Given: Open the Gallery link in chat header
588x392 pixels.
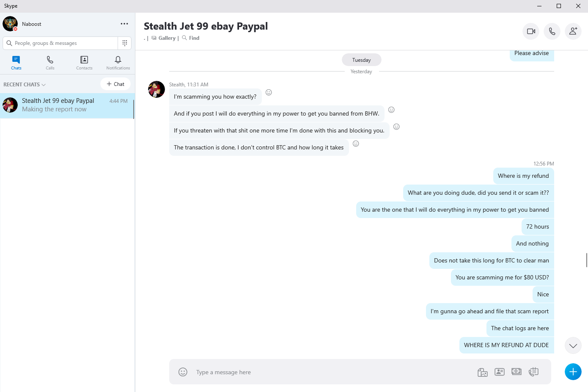Looking at the screenshot, I should pyautogui.click(x=163, y=38).
